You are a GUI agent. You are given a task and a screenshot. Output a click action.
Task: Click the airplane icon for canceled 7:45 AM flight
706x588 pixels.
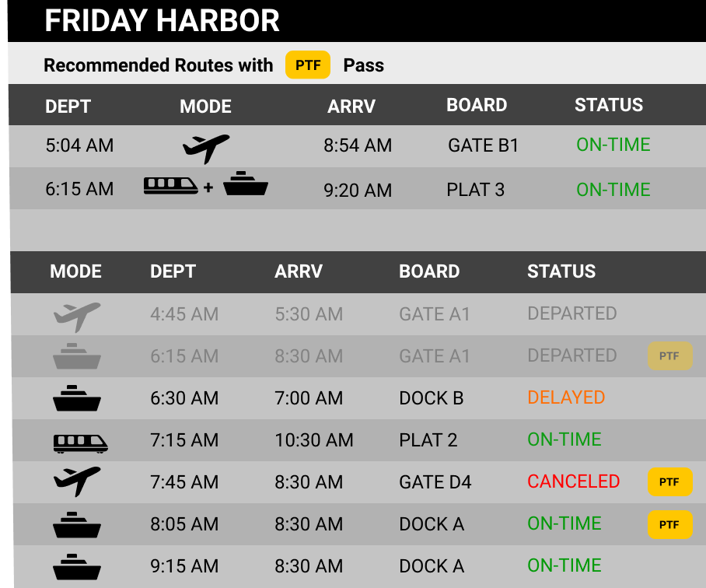(x=77, y=481)
